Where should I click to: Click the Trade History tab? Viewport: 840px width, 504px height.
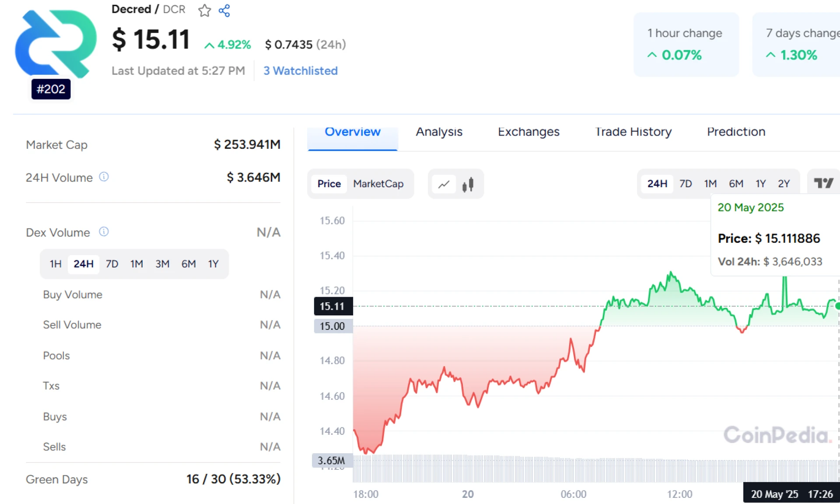pyautogui.click(x=633, y=132)
